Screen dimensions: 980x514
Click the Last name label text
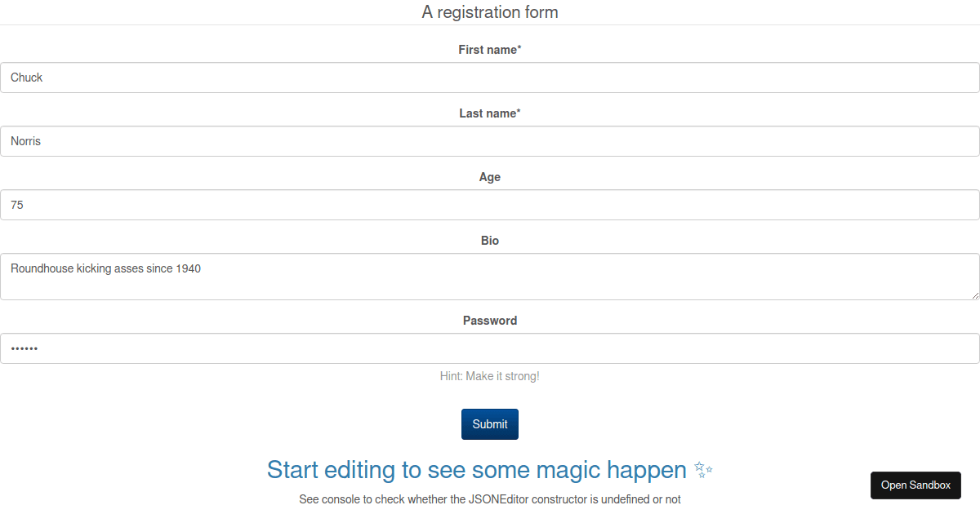click(x=487, y=113)
